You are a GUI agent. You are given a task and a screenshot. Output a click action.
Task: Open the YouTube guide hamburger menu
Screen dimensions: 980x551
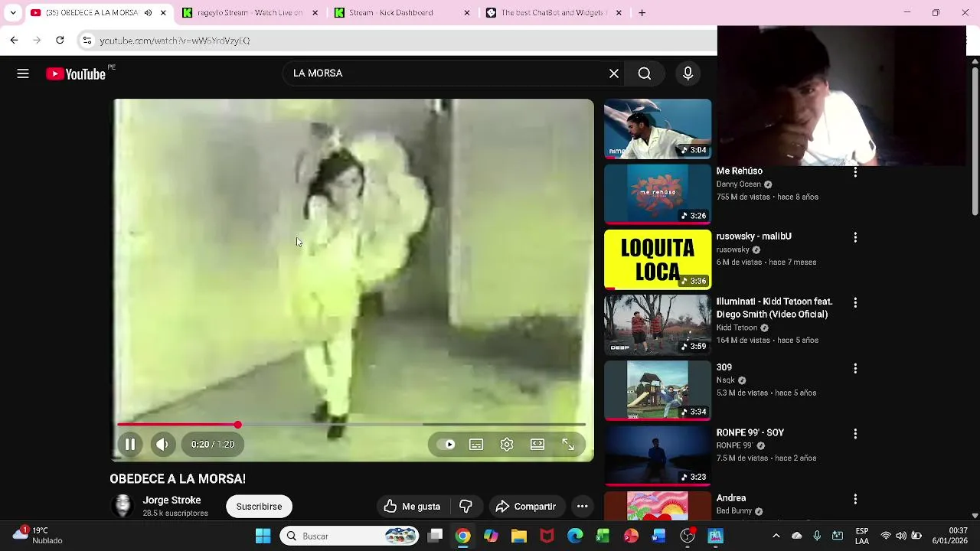[23, 73]
